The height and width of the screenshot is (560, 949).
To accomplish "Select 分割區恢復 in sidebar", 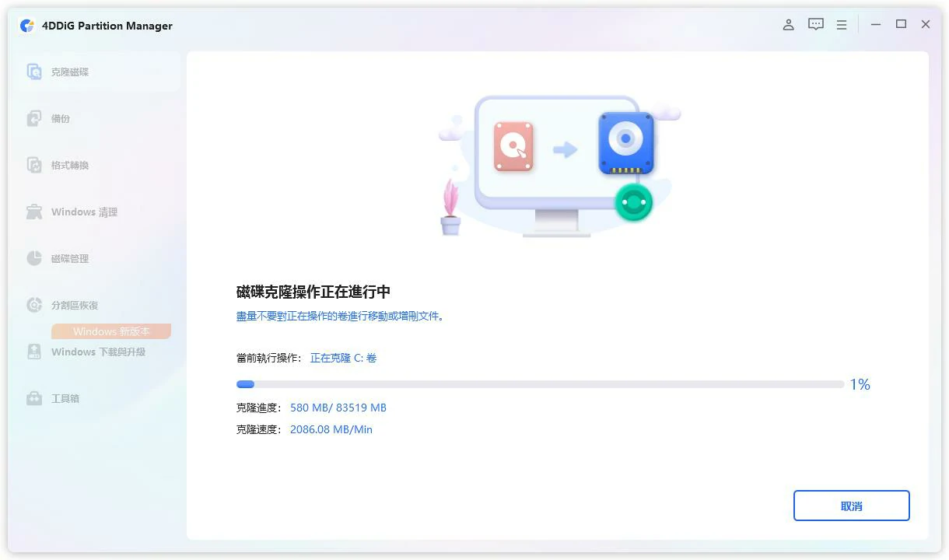I will (x=96, y=305).
